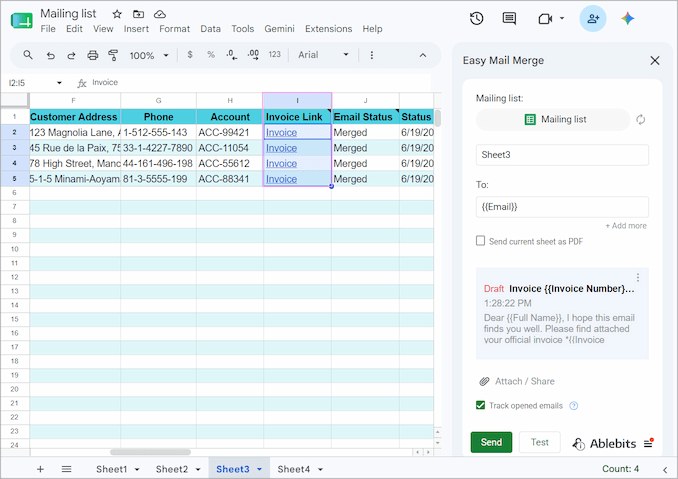The width and height of the screenshot is (678, 479).
Task: Expand meeting options dropdown arrow
Action: (562, 18)
